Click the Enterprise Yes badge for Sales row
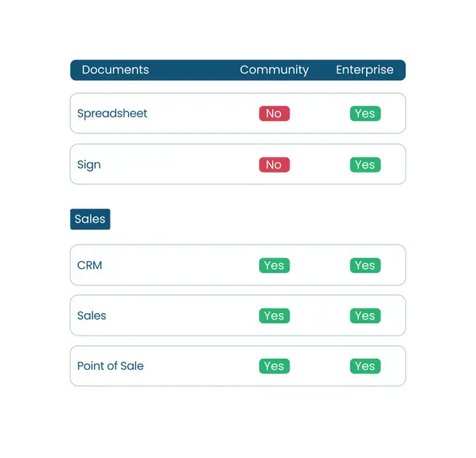The image size is (476, 458). coord(365,315)
